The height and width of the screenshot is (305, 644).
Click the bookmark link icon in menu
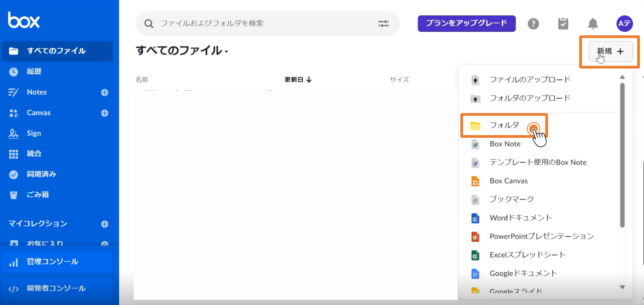475,200
